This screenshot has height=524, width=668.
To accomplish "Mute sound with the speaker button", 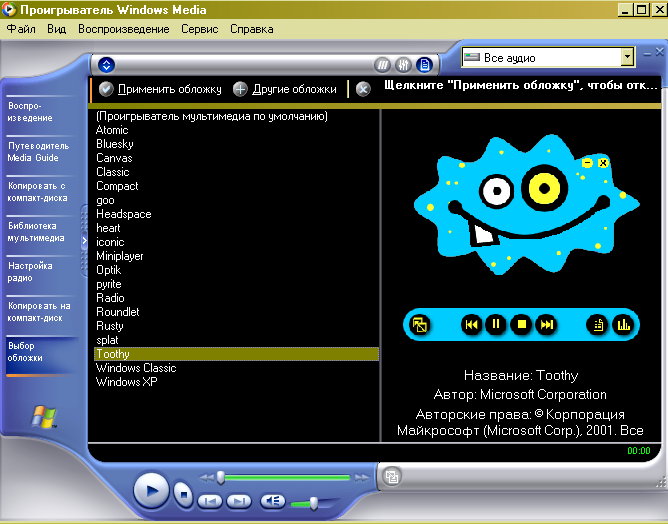I will [x=273, y=501].
